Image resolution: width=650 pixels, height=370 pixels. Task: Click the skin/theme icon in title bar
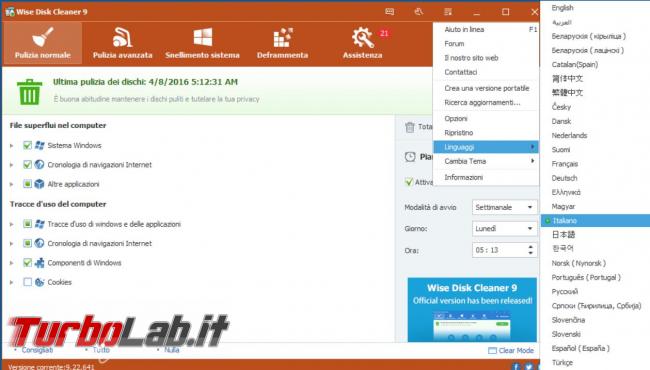point(419,12)
